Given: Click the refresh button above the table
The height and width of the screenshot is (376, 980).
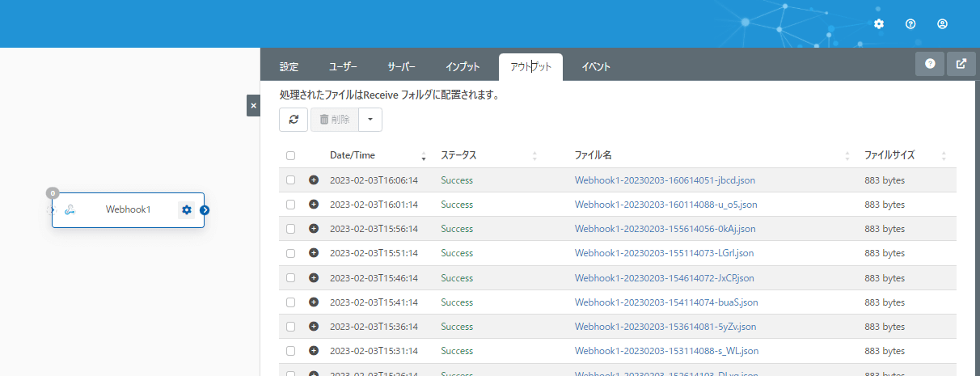Looking at the screenshot, I should click(x=294, y=120).
